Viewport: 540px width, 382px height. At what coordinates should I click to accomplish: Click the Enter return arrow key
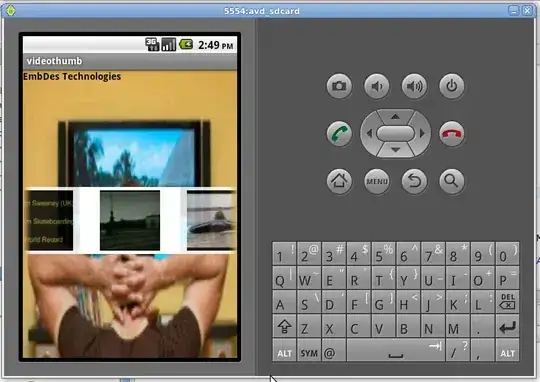[x=507, y=326]
